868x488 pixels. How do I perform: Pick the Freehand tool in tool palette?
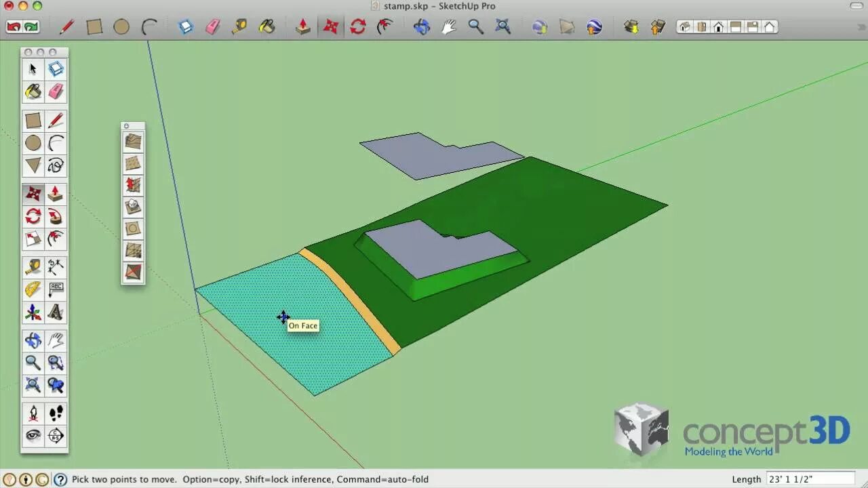click(56, 165)
